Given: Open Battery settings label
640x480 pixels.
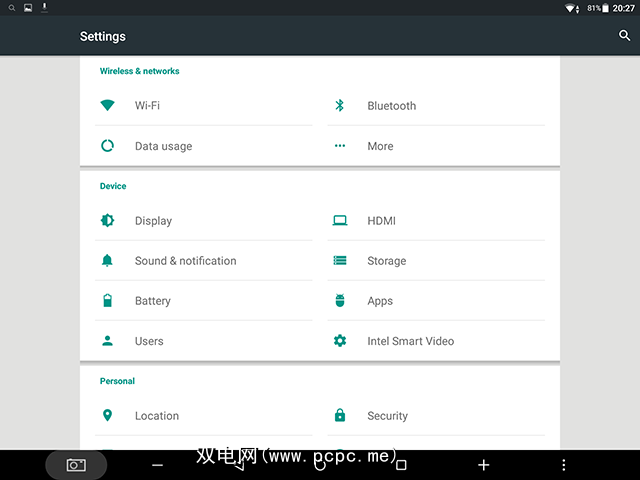Looking at the screenshot, I should click(153, 301).
